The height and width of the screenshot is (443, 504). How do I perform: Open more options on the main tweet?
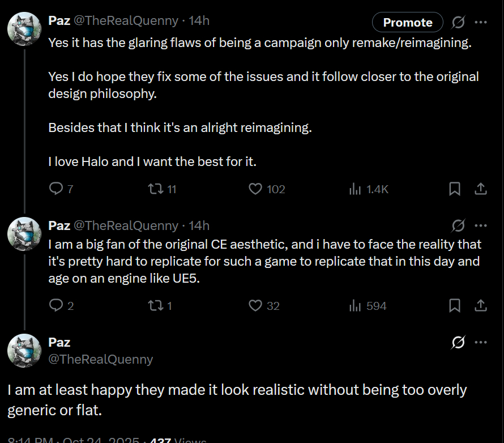click(x=481, y=342)
